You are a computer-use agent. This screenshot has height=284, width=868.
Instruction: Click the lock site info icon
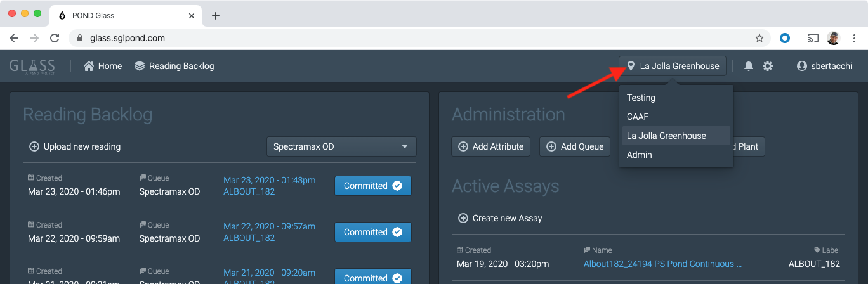click(80, 38)
